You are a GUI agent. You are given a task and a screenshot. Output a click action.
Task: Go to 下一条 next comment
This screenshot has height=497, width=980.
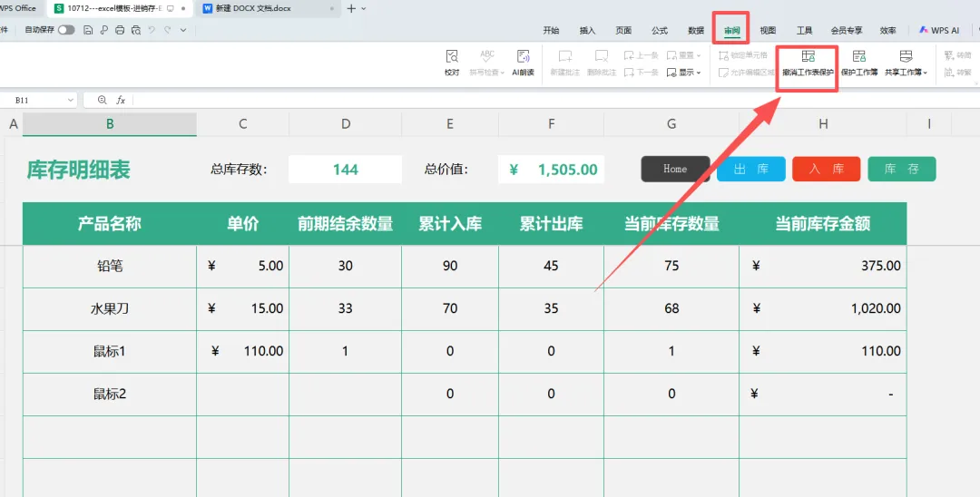pos(642,73)
